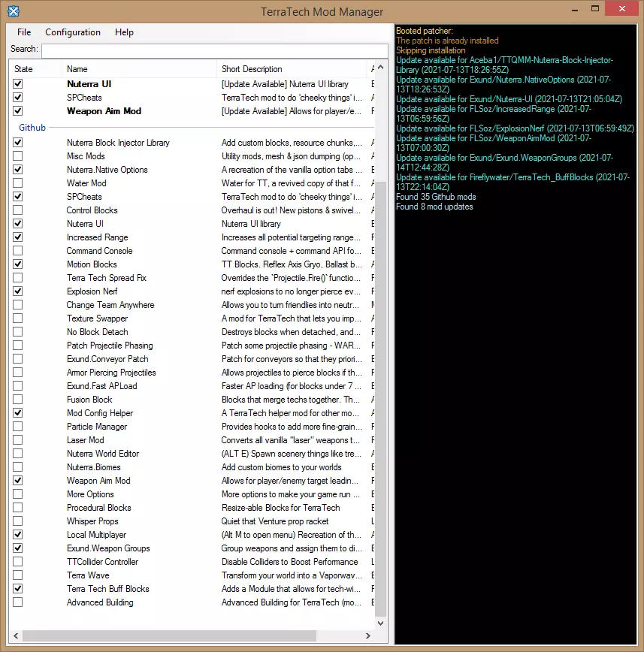Sort by the Short Description column header
The image size is (644, 652).
click(x=252, y=69)
